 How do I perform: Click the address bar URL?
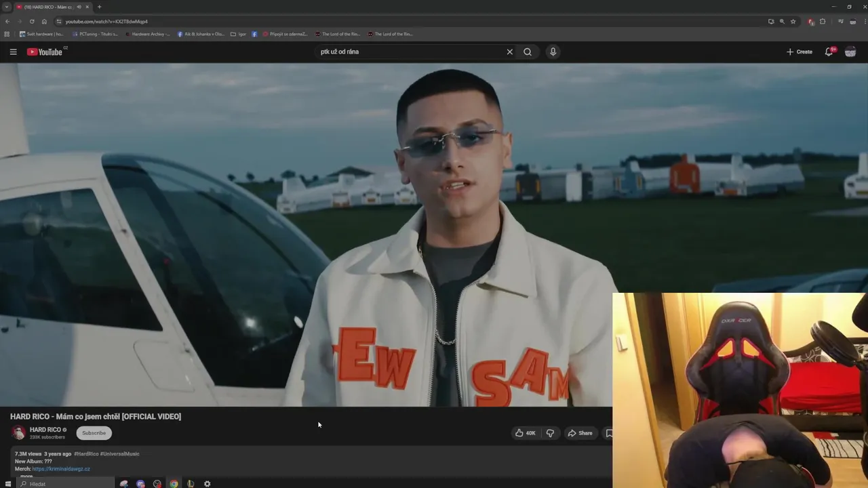[x=106, y=22]
